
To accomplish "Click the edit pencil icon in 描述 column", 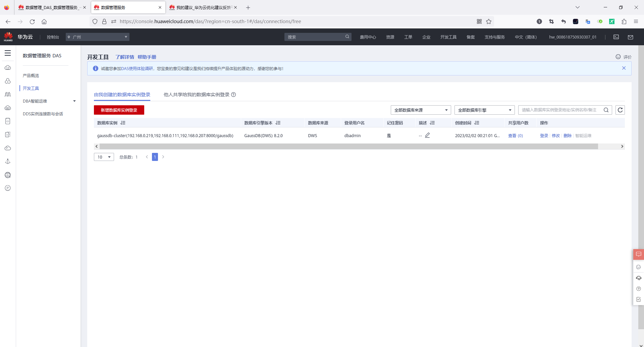I will (427, 135).
